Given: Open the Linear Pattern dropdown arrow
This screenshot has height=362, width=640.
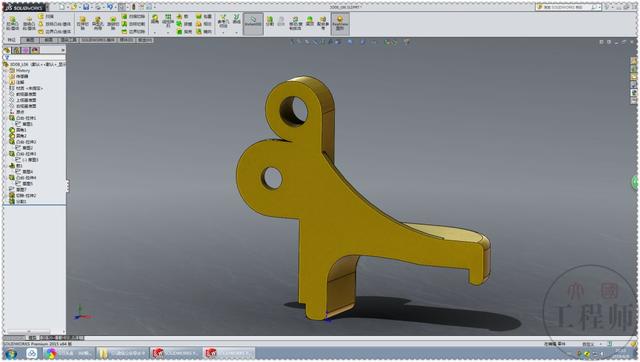Looking at the screenshot, I should click(x=168, y=32).
